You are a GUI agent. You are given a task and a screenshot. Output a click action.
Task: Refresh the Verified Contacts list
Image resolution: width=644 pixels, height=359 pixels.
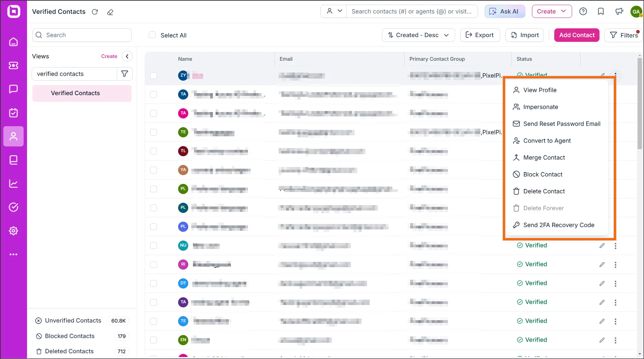pyautogui.click(x=95, y=12)
